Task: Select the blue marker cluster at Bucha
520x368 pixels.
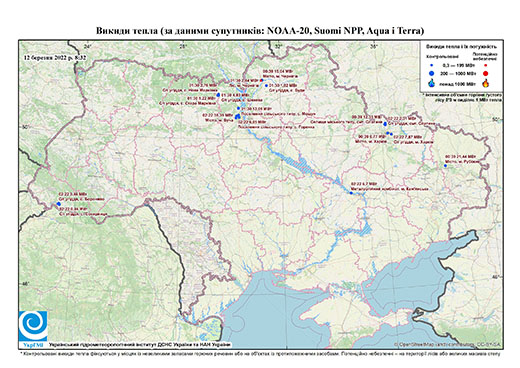Action: (238, 116)
